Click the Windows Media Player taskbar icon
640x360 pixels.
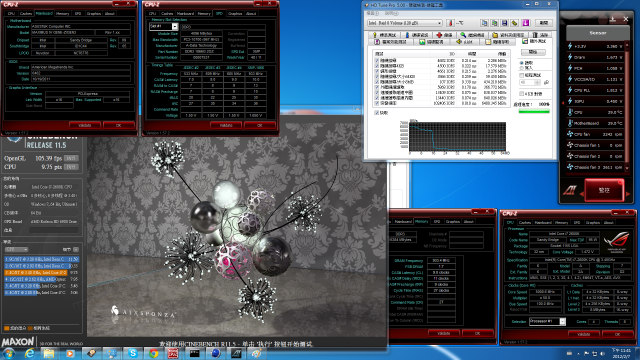(x=70, y=353)
